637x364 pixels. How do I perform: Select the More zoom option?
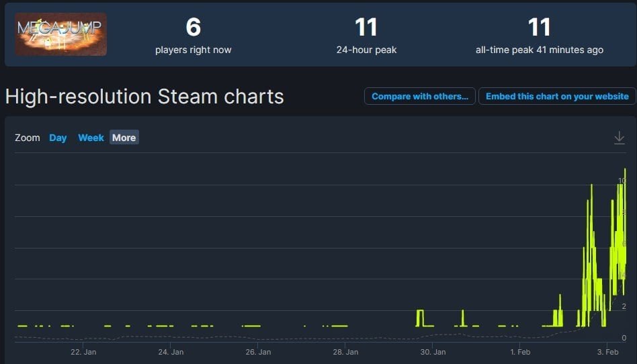click(x=124, y=137)
